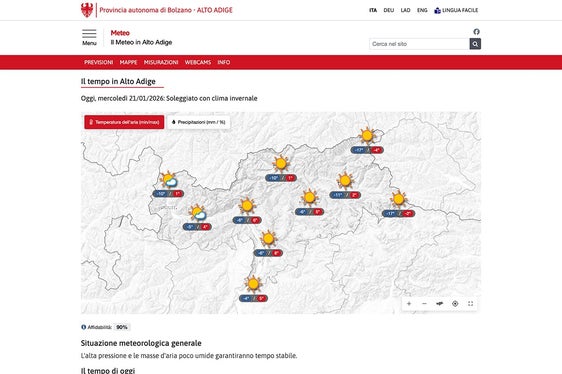Click the 90% reliability value
The width and height of the screenshot is (562, 374).
pos(122,327)
